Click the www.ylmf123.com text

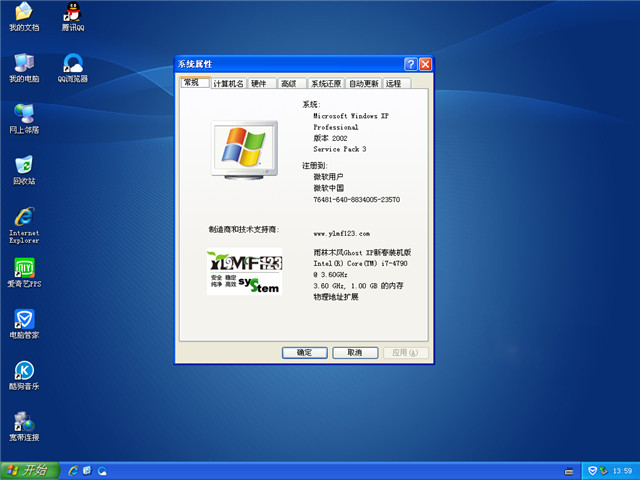342,234
